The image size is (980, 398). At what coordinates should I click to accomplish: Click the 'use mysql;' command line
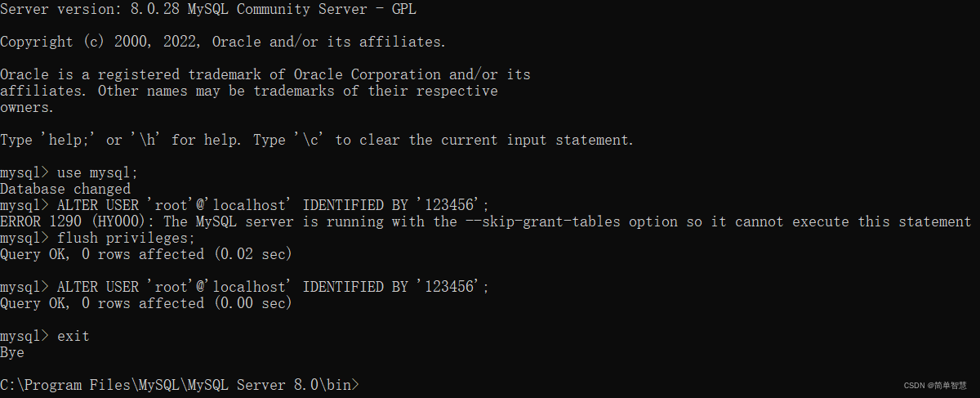point(69,172)
